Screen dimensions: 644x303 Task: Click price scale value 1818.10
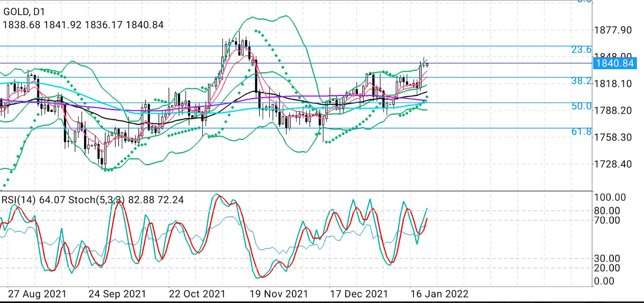[613, 84]
